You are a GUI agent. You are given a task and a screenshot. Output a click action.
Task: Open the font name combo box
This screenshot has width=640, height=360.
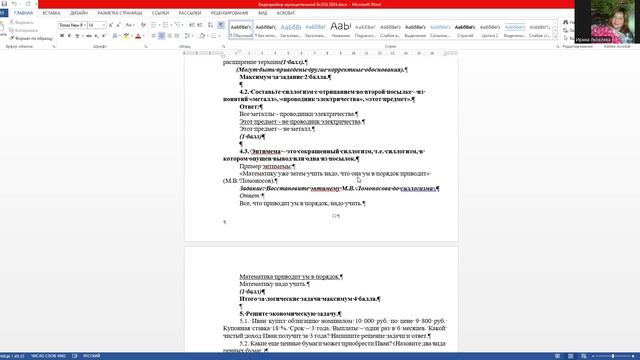tap(72, 25)
